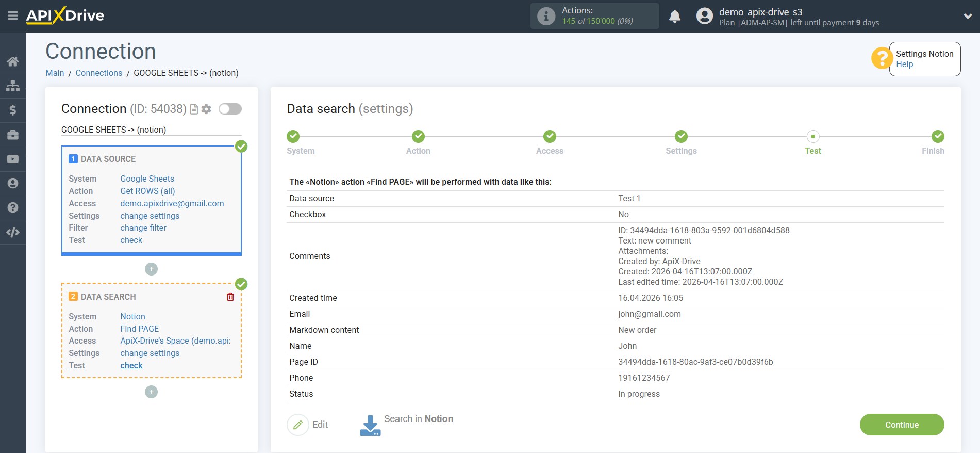
Task: Open the YouTube video icon in the sidebar
Action: pyautogui.click(x=13, y=159)
